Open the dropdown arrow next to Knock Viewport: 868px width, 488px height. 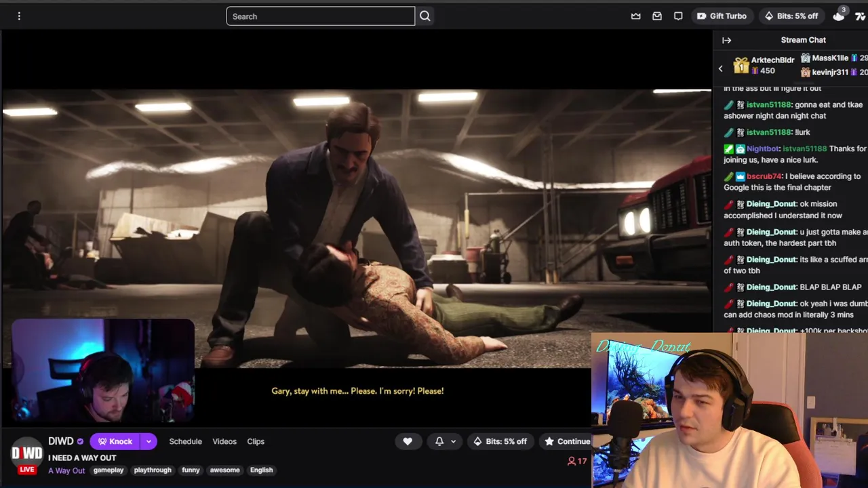pyautogui.click(x=148, y=441)
